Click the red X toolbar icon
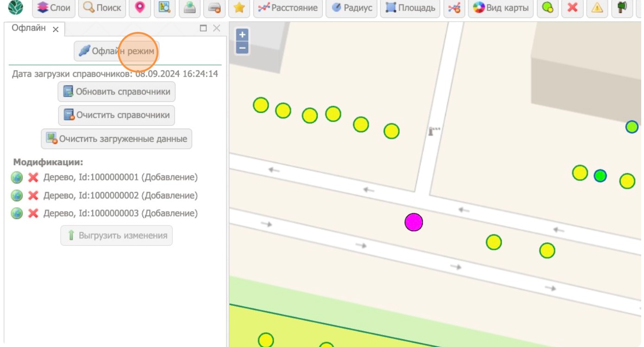This screenshot has height=347, width=644. click(573, 7)
